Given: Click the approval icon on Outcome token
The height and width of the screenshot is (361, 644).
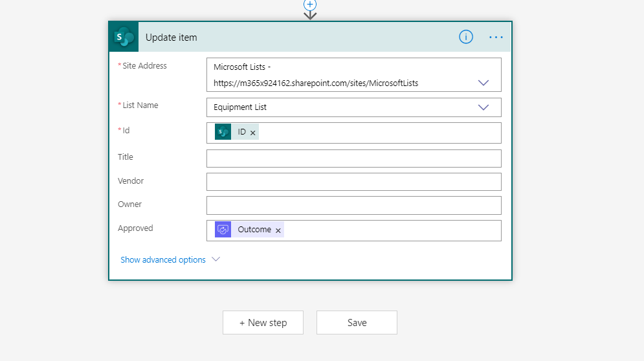Looking at the screenshot, I should [x=223, y=230].
